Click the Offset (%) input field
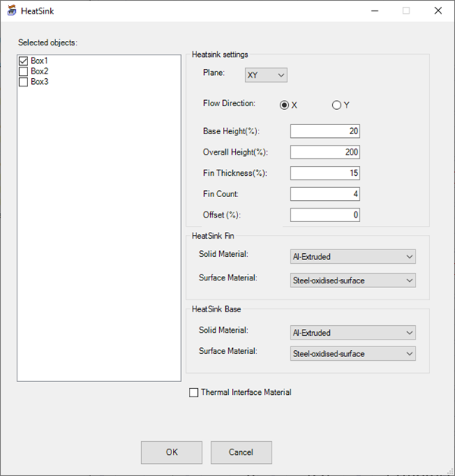This screenshot has width=455, height=476. (325, 215)
